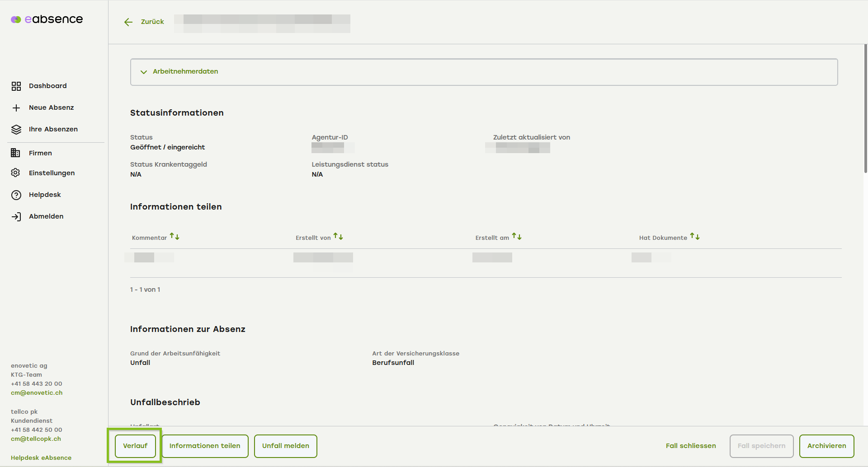The image size is (868, 467).
Task: Sort the table by Kommentar column
Action: point(175,237)
